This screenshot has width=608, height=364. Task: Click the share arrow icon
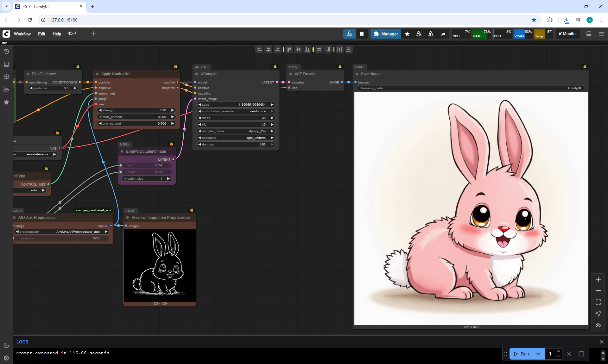pos(443,34)
